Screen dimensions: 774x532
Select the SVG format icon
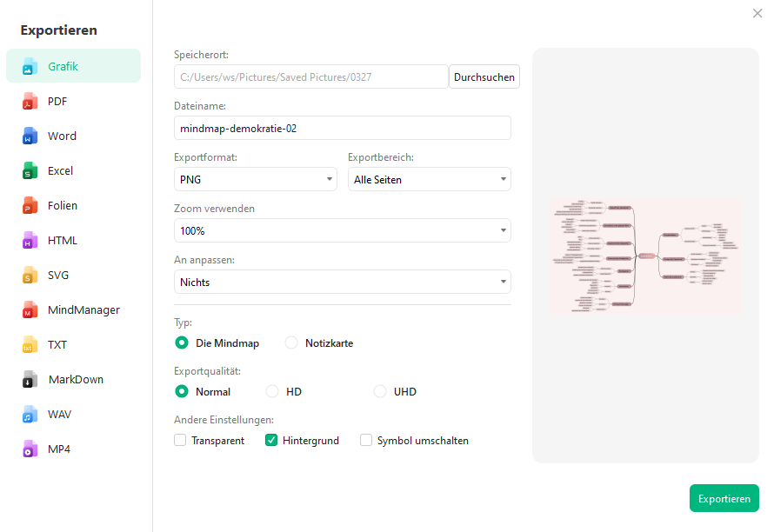[x=30, y=276]
